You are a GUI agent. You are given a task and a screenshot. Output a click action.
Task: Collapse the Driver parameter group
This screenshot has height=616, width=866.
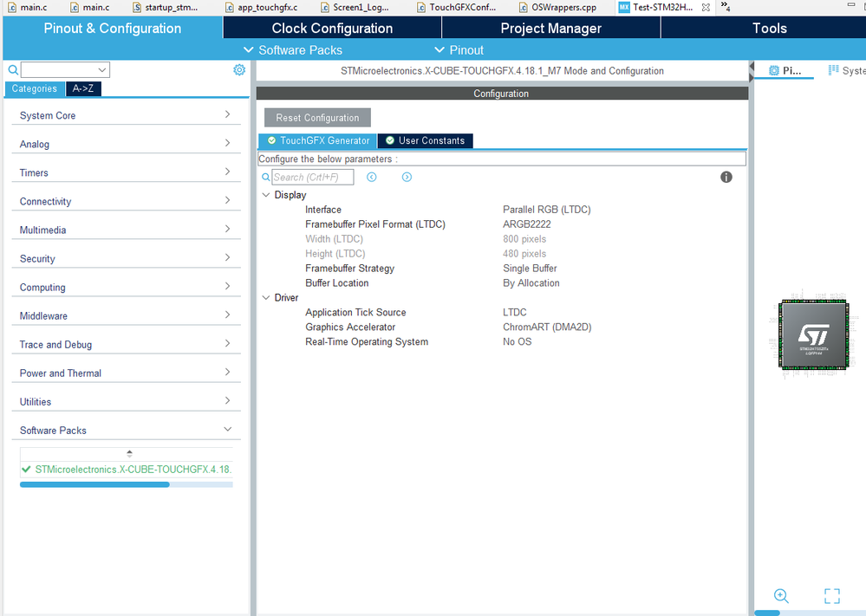click(x=265, y=297)
